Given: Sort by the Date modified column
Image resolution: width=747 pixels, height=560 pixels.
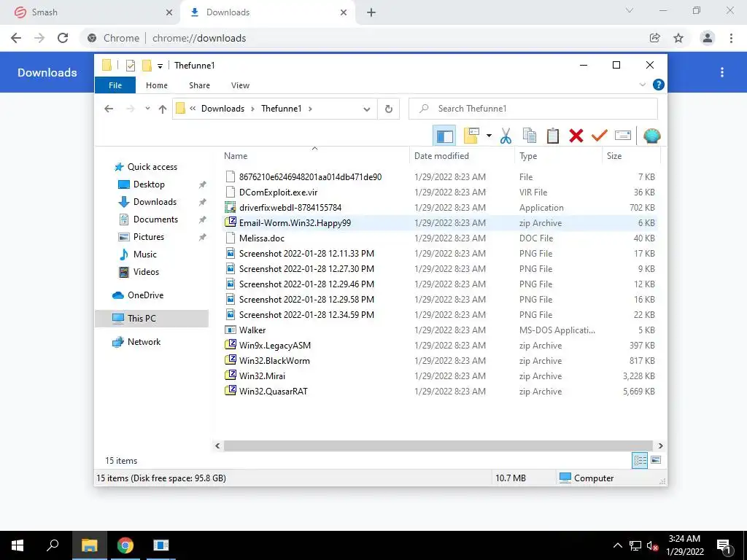Looking at the screenshot, I should 462,156.
